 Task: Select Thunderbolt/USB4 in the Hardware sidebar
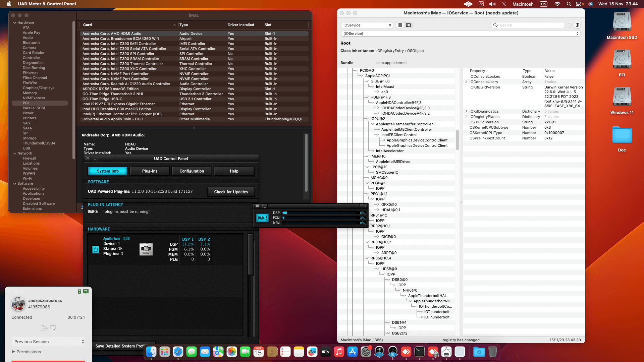point(39,143)
